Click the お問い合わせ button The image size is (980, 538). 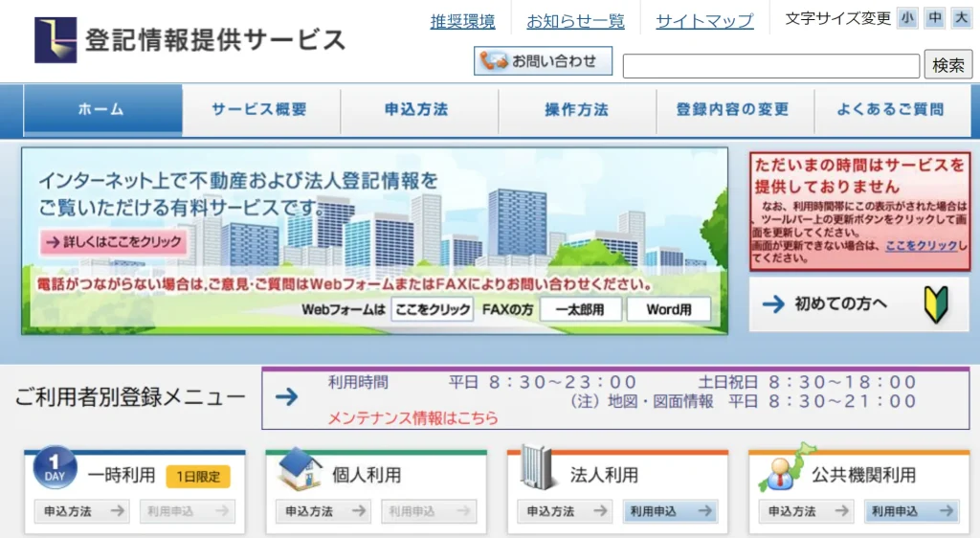click(544, 61)
